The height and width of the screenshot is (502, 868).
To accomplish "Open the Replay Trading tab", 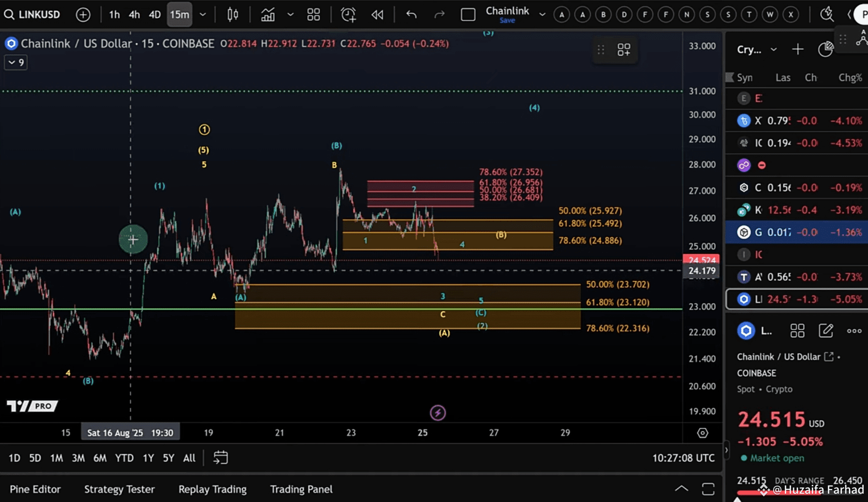I will point(213,489).
